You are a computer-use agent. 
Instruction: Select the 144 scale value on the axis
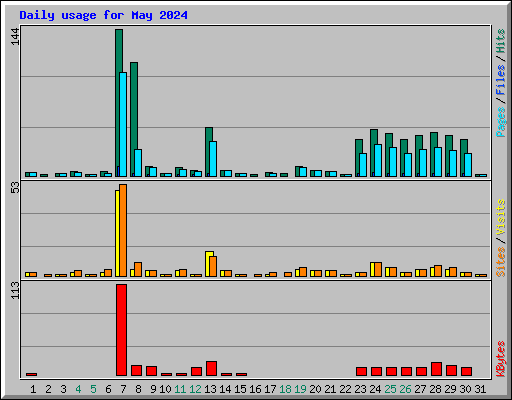pos(15,36)
